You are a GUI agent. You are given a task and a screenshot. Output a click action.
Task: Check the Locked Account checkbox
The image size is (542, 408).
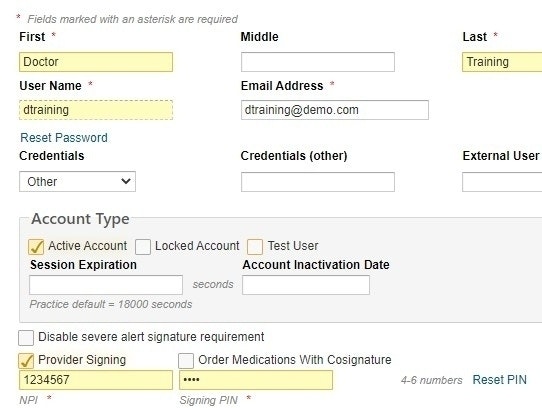(x=143, y=247)
